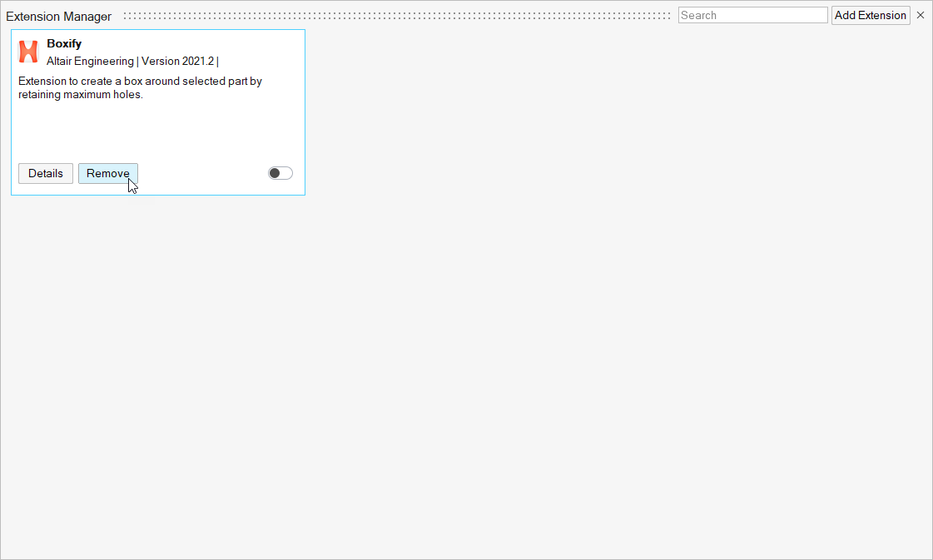Focus the Search extensions field

point(752,15)
